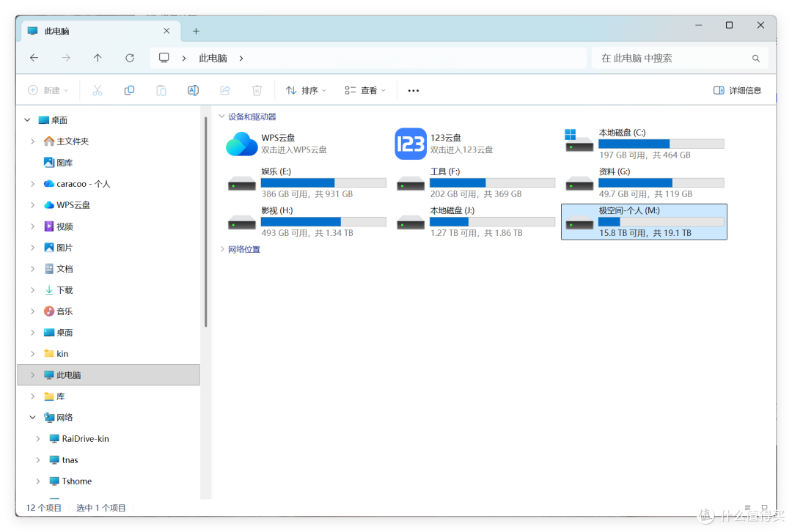Click the Back navigation arrow
This screenshot has width=792, height=532.
[x=34, y=58]
